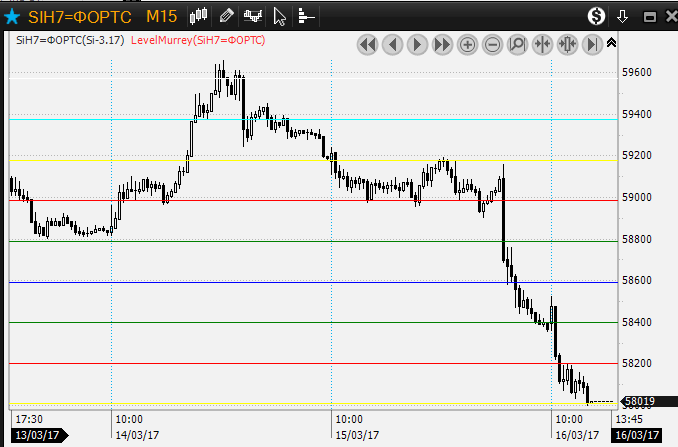678x447 pixels.
Task: Open the horizontal volume bars tool
Action: (305, 16)
